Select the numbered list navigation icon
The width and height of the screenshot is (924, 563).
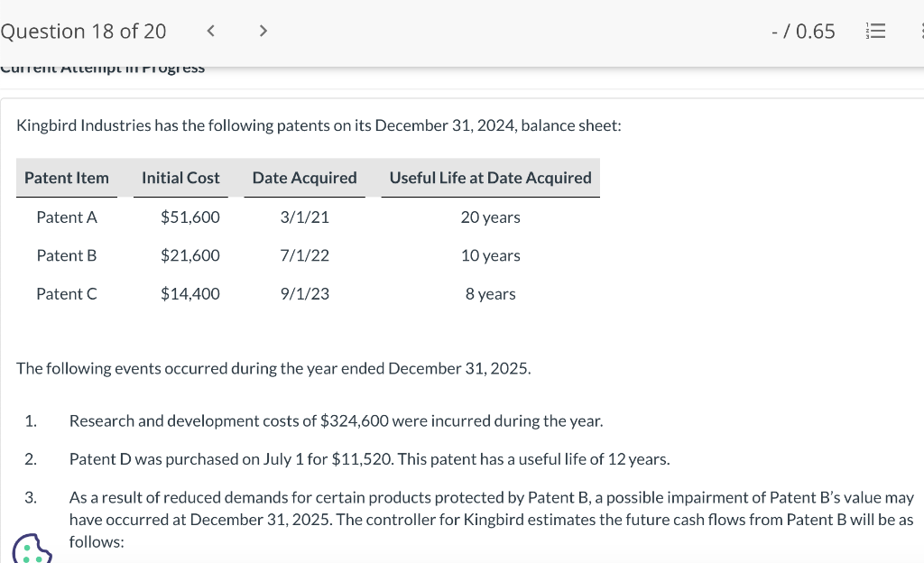pos(874,30)
